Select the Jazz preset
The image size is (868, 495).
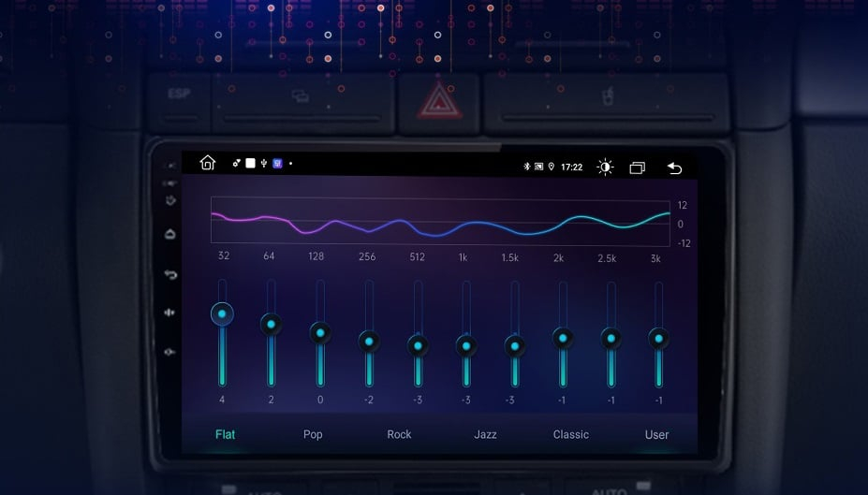[485, 434]
